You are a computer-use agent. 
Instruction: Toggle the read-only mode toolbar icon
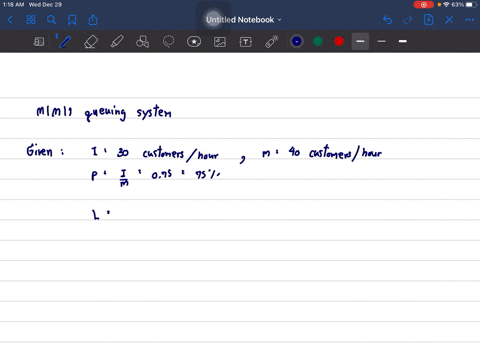pyautogui.click(x=39, y=42)
